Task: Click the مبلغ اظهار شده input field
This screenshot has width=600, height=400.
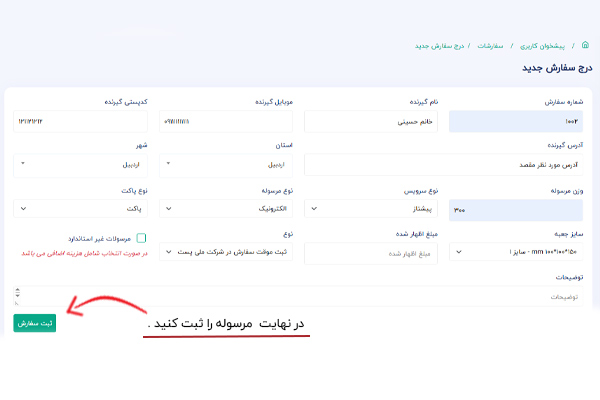Action: (371, 253)
